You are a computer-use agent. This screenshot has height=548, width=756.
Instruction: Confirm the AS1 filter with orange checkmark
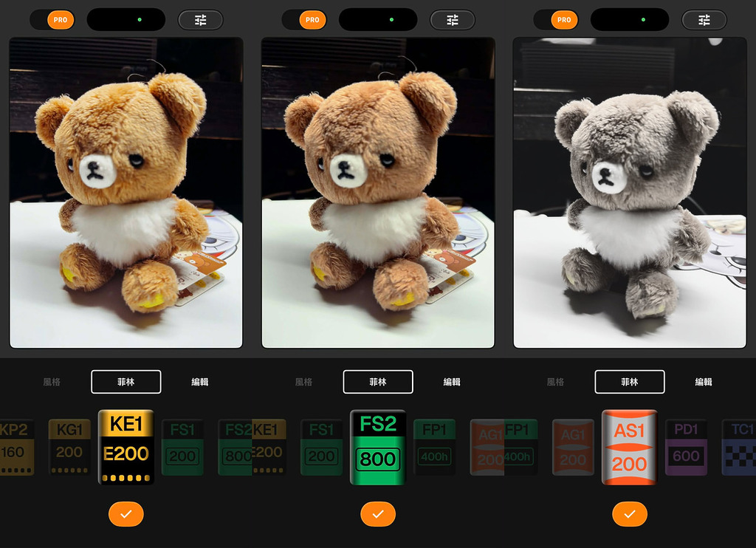click(x=630, y=514)
